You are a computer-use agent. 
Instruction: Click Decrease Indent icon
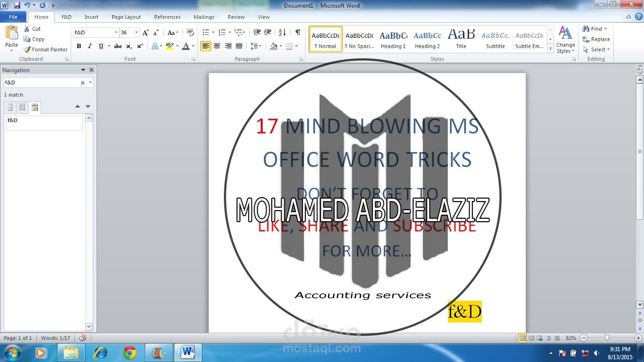coord(257,33)
